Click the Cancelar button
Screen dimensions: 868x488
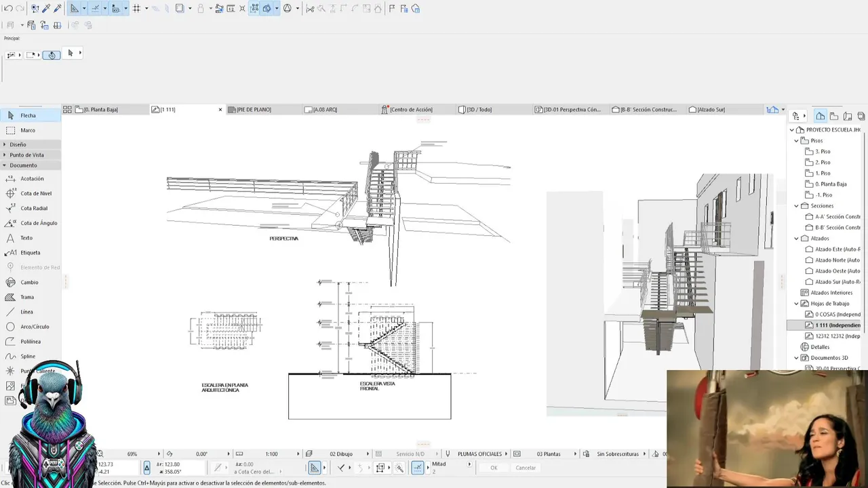point(526,468)
